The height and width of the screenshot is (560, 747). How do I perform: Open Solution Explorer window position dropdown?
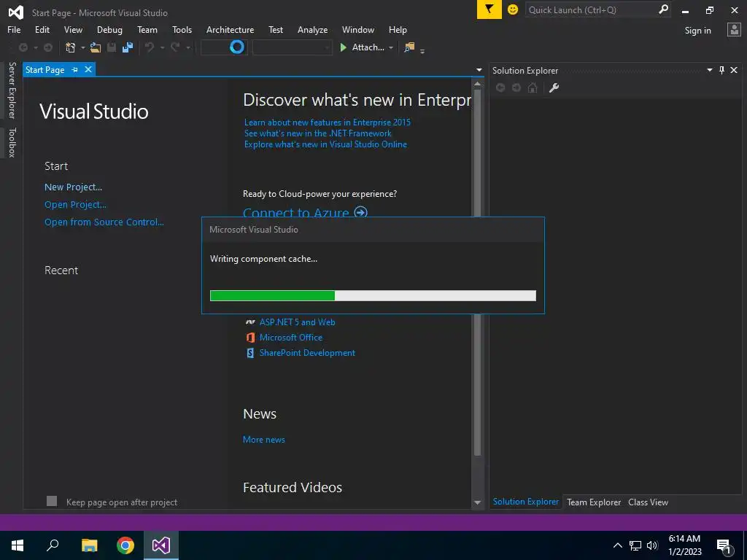709,70
